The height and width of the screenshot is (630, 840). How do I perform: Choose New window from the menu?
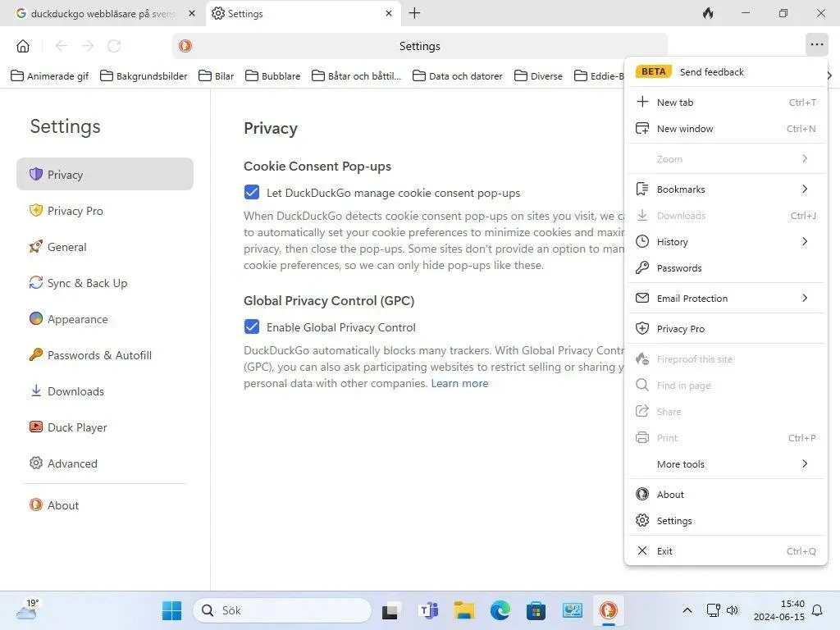tap(726, 129)
